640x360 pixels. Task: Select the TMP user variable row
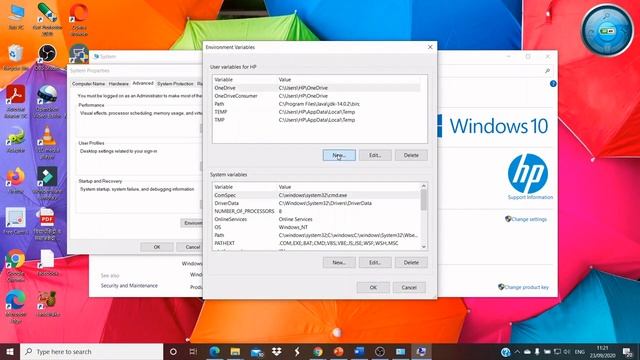click(316, 120)
